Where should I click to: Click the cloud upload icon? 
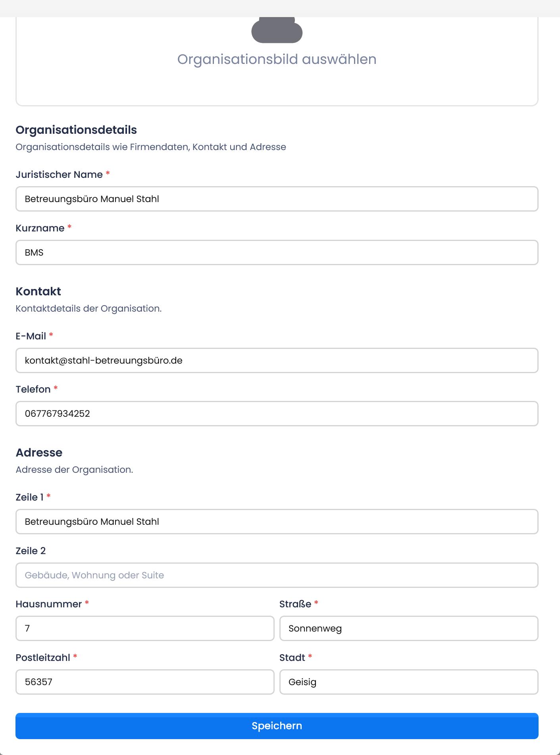click(277, 31)
